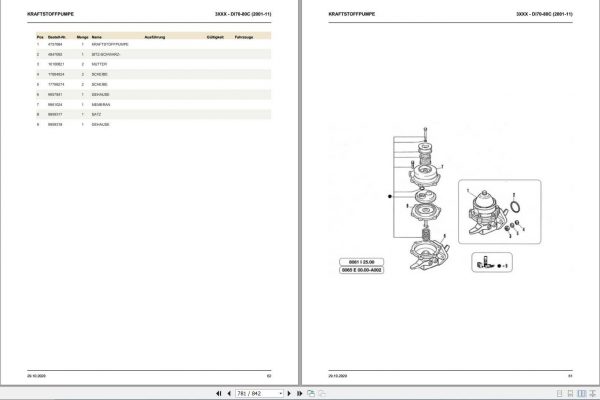Click the bottom housing in the exploded drawing
Viewport: 600px width, 400px height.
click(x=429, y=255)
